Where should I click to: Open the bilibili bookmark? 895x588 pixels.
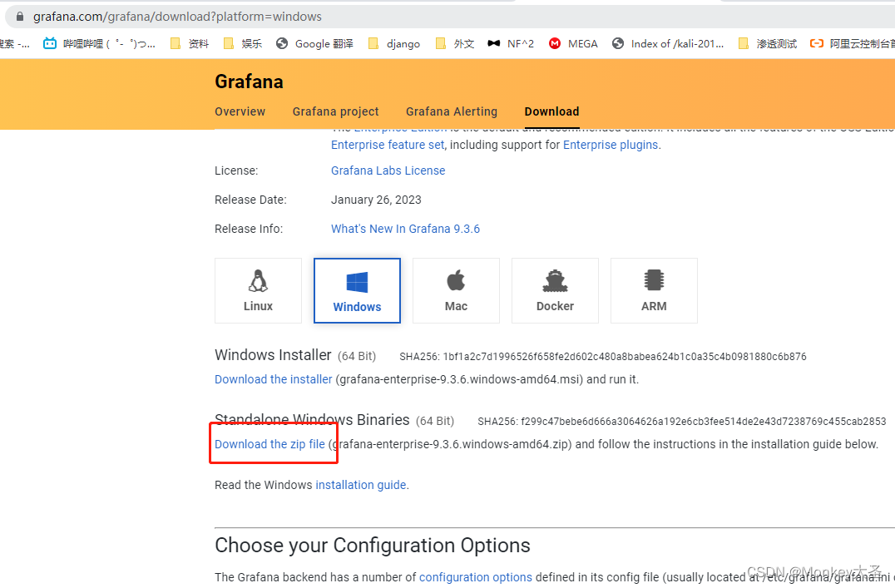(x=99, y=43)
